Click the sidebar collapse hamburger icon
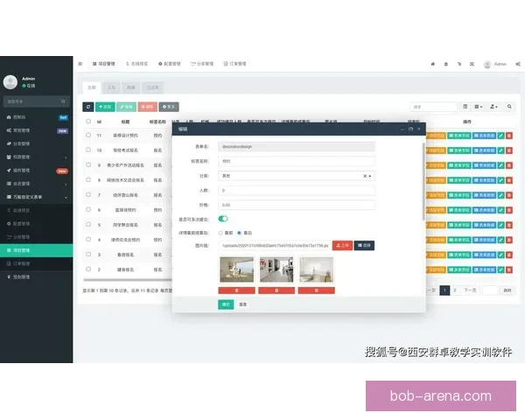 [x=80, y=64]
